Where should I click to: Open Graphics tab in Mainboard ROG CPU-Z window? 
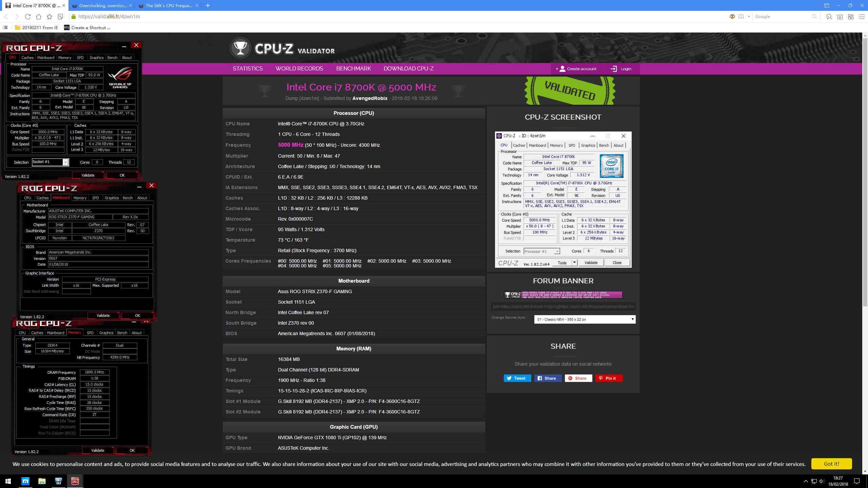pos(112,198)
